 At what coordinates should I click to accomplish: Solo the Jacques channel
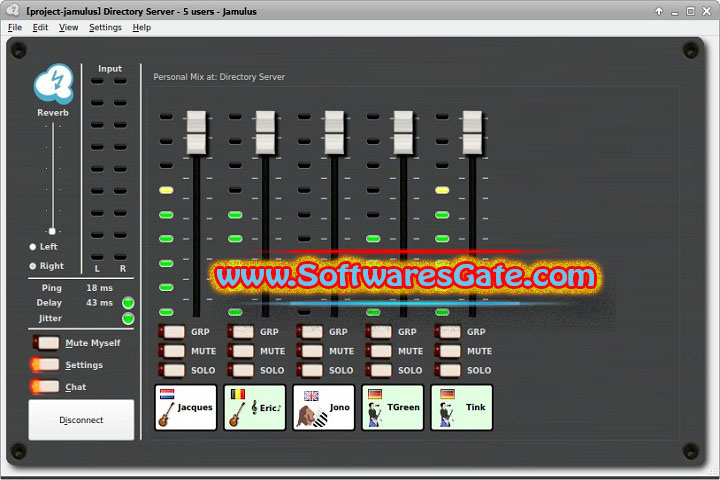[x=172, y=370]
